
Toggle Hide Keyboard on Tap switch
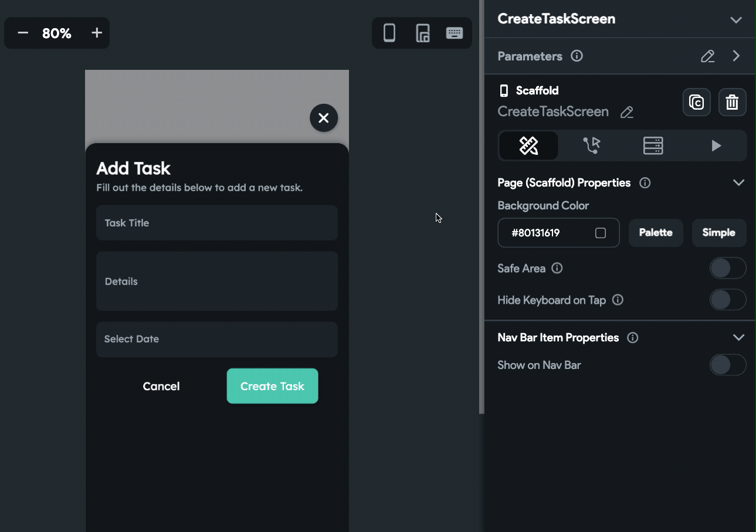(728, 300)
